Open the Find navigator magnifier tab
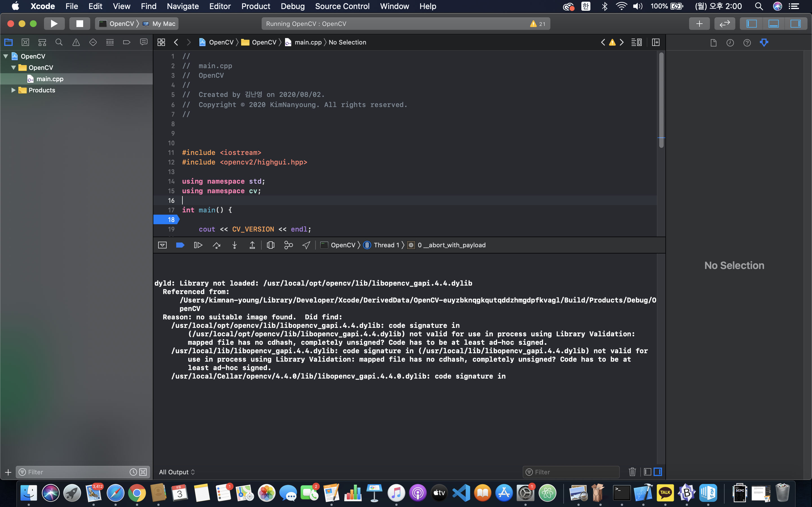The height and width of the screenshot is (507, 812). [59, 42]
